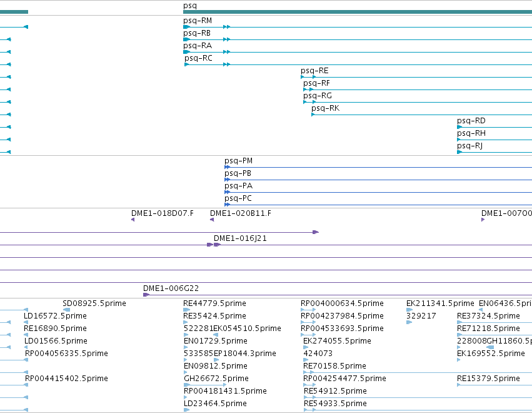Click the psq-RM transcript start exon glyph
This screenshot has height=413, width=532.
186,27
